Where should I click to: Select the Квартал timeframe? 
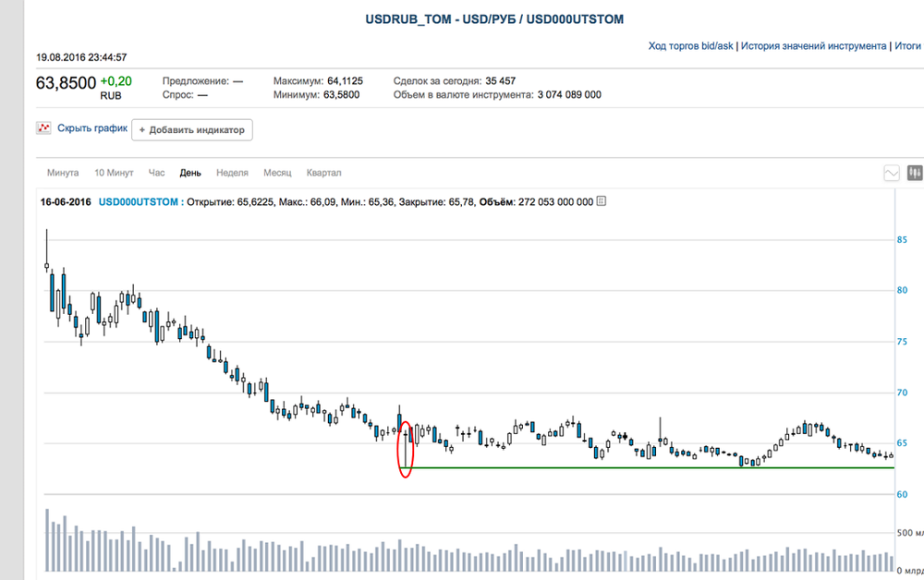323,173
